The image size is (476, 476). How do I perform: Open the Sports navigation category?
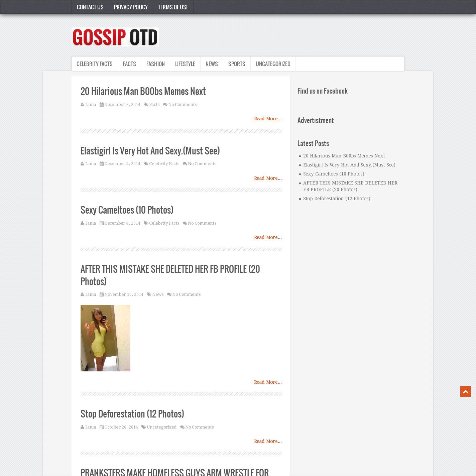[x=237, y=64]
